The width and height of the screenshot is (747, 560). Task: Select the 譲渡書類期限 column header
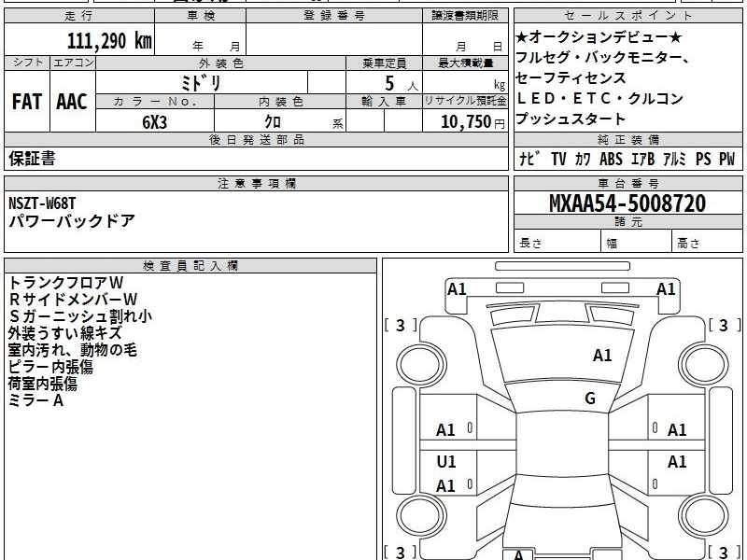[x=465, y=16]
